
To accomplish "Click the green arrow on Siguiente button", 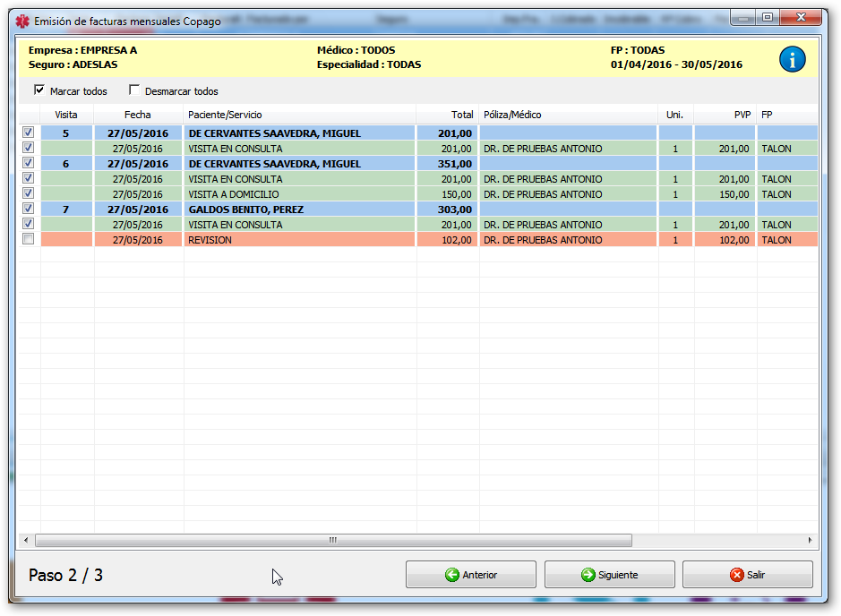I will click(588, 575).
